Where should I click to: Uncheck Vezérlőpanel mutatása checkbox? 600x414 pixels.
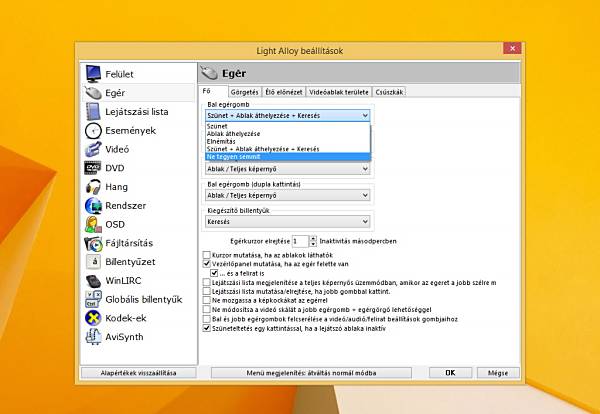point(207,264)
